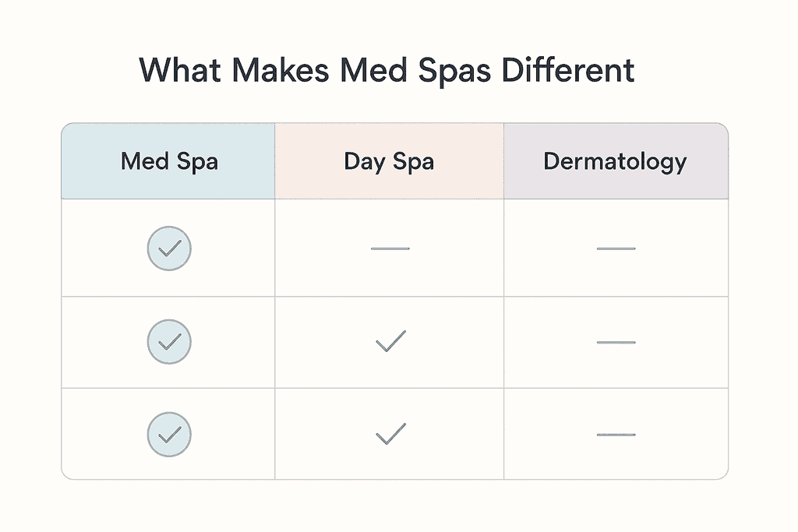This screenshot has height=532, width=798.
Task: Select the checkmark in third Day Spa row
Action: [x=390, y=434]
